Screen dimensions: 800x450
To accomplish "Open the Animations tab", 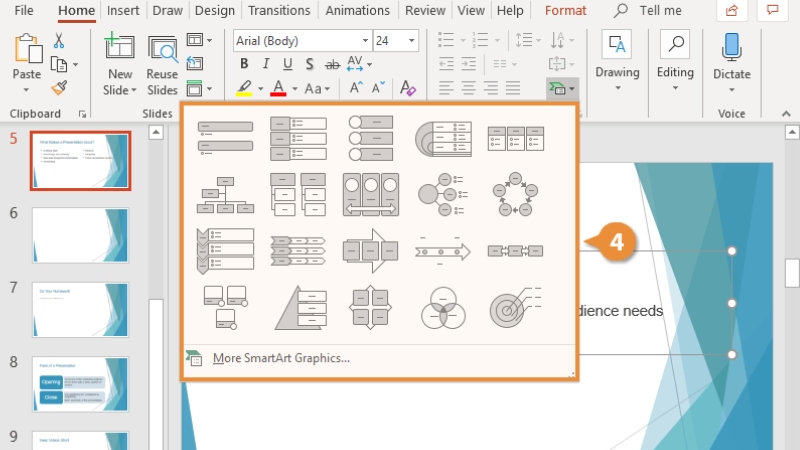I will point(358,10).
